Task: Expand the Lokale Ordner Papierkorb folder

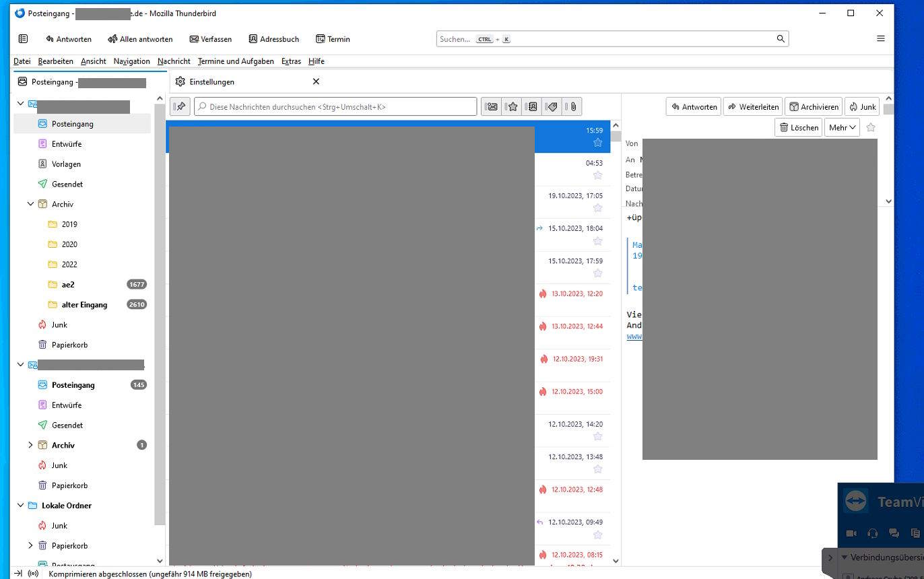Action: pyautogui.click(x=30, y=545)
